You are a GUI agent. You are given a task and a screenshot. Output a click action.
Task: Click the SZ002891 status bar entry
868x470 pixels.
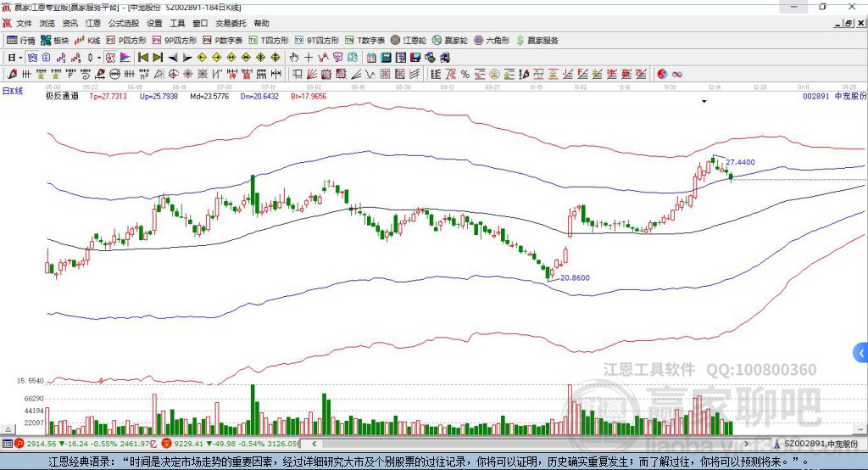click(815, 444)
